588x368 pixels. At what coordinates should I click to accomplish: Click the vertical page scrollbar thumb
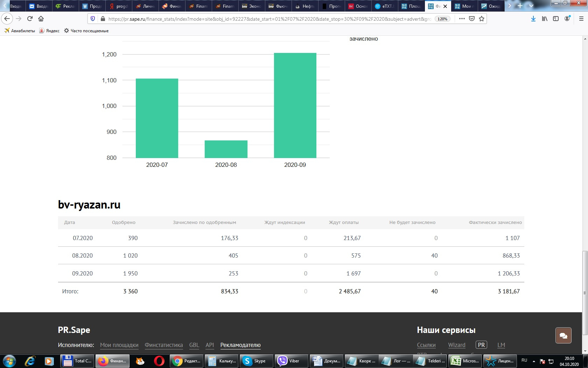[x=585, y=293]
